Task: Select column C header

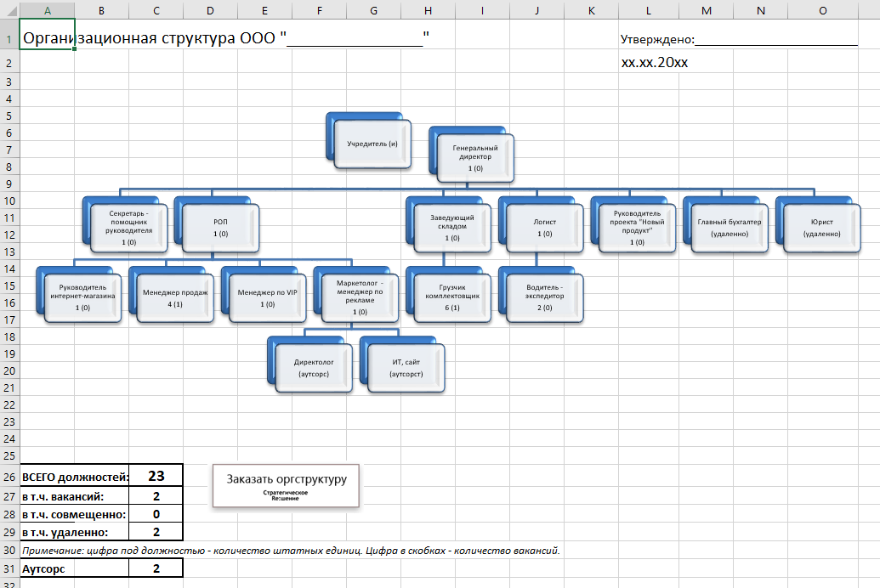Action: pos(156,10)
